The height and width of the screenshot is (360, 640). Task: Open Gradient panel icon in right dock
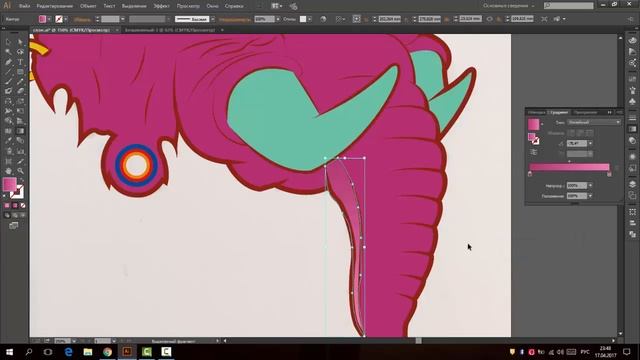pyautogui.click(x=632, y=129)
